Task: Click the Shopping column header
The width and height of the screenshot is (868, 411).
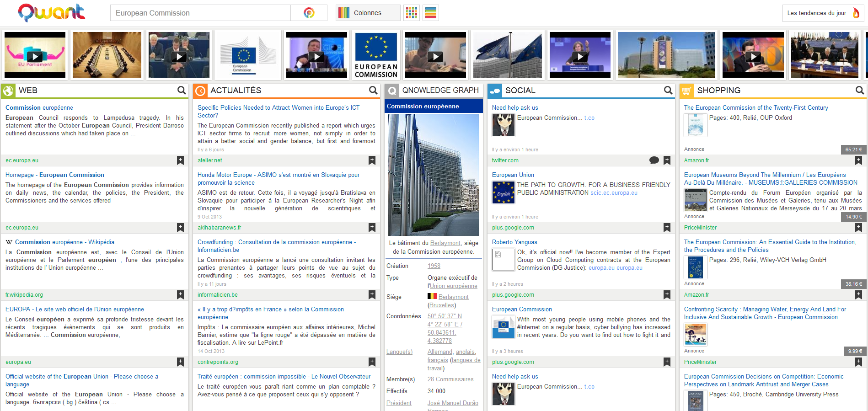Action: pyautogui.click(x=718, y=91)
